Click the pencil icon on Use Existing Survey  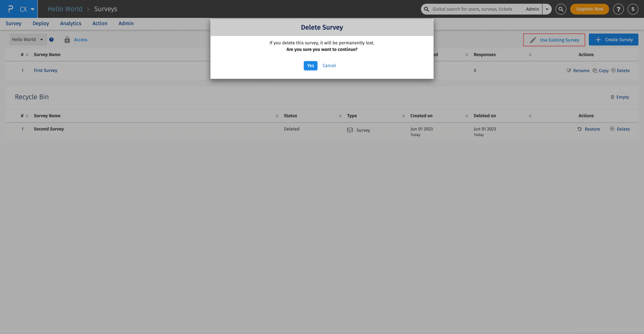click(533, 40)
